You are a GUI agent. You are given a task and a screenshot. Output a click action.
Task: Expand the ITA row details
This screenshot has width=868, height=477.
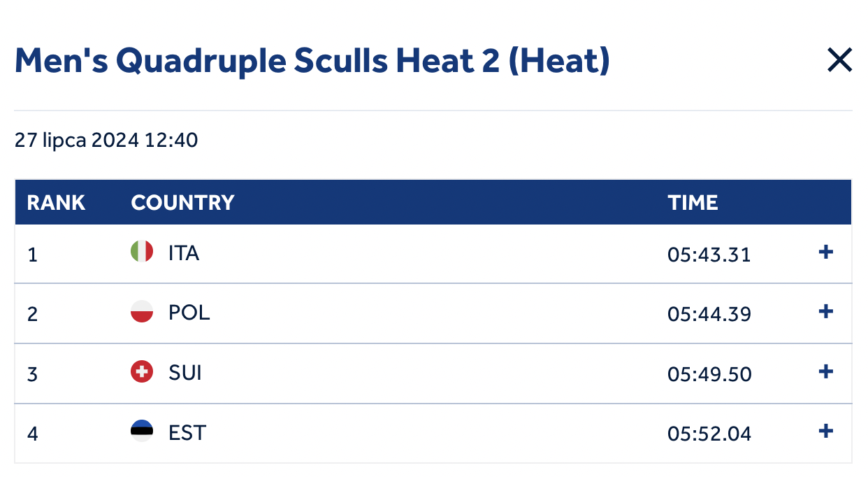click(825, 252)
